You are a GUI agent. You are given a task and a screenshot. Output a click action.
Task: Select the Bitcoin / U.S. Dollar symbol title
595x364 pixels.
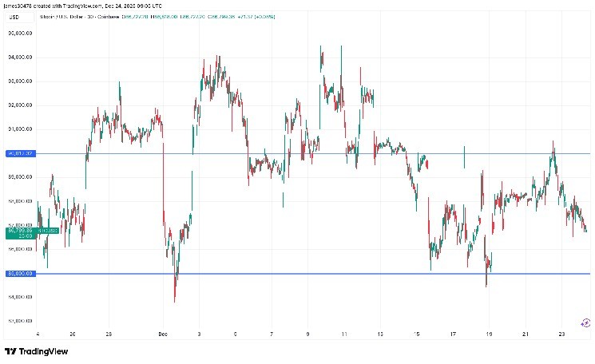(x=79, y=17)
